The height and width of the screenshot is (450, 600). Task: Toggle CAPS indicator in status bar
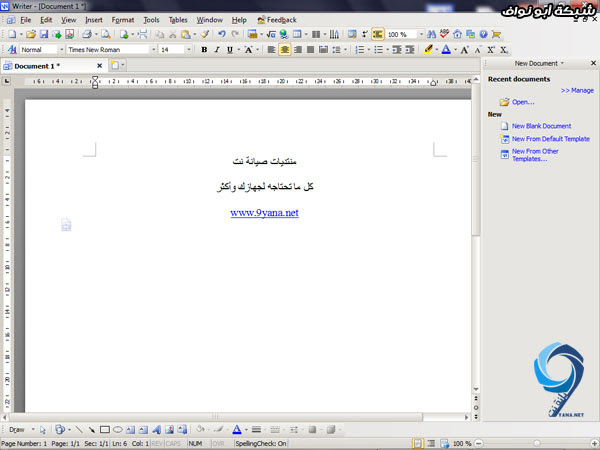(173, 443)
